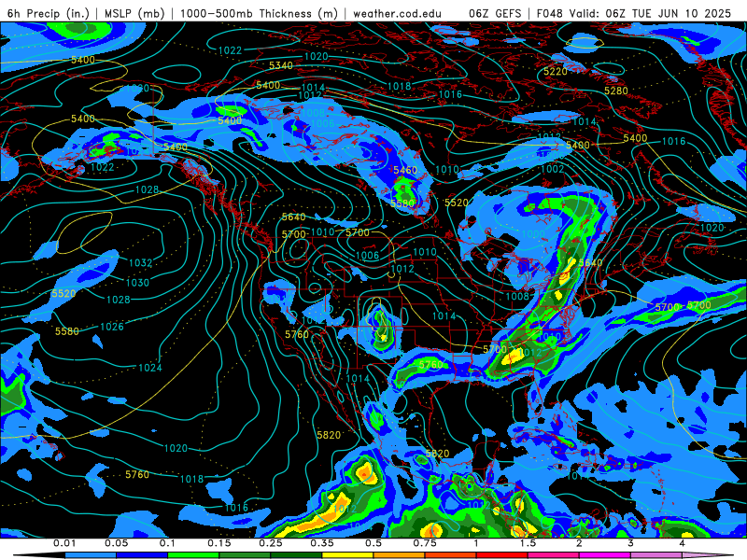Click the 1032 pressure label over the Pacific
Image resolution: width=747 pixels, height=560 pixels.
(x=141, y=263)
